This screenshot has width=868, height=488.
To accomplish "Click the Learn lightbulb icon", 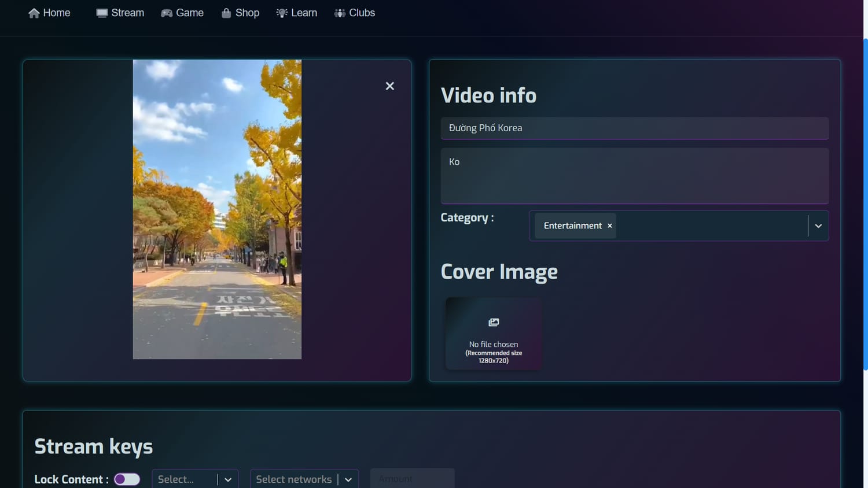I will [x=282, y=13].
